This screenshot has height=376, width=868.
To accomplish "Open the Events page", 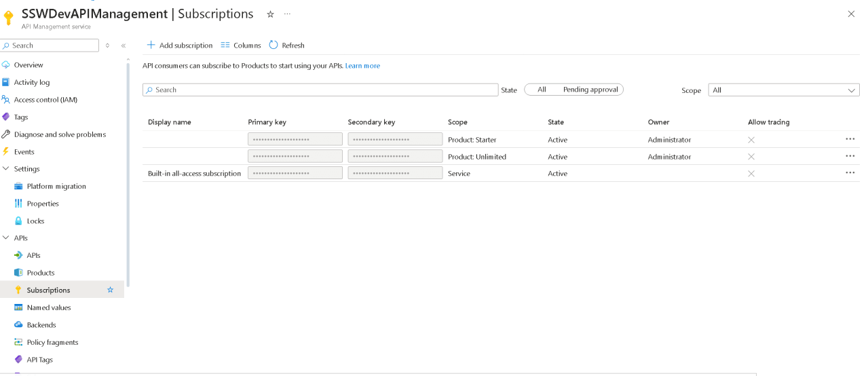I will 24,152.
